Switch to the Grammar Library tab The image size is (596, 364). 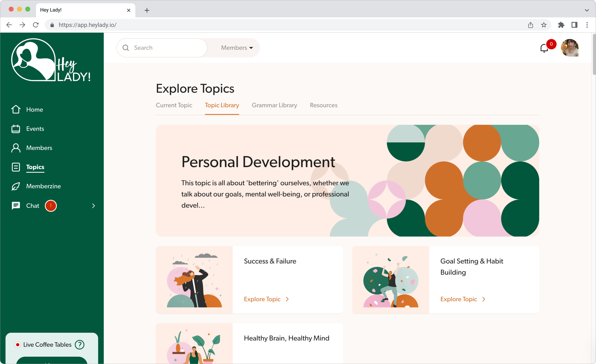(x=274, y=105)
